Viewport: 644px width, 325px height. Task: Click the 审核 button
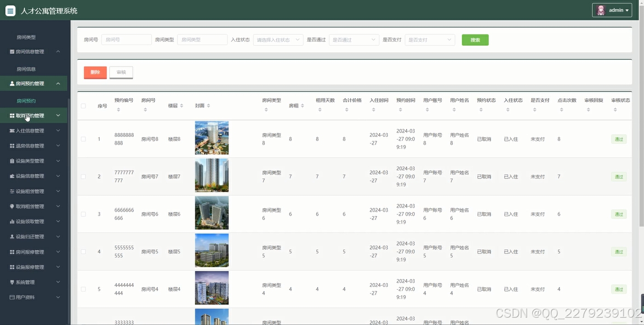[121, 73]
